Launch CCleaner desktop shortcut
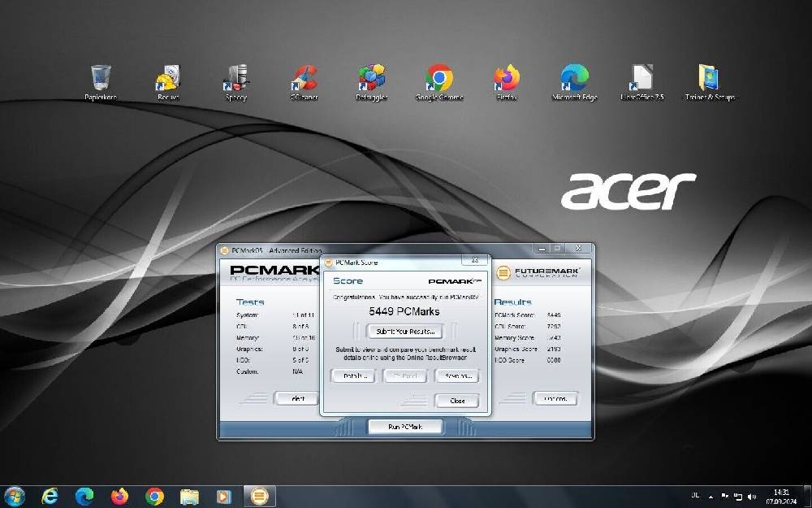812x508 pixels. [x=304, y=82]
